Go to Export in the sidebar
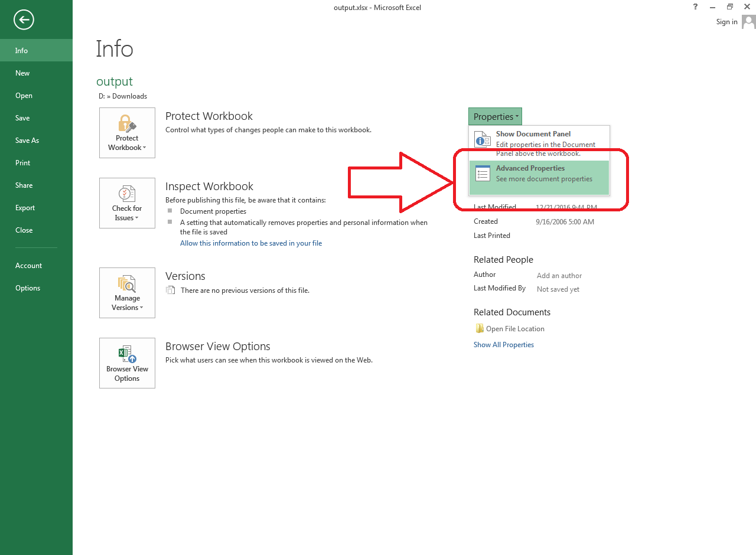This screenshot has width=756, height=555. click(25, 208)
